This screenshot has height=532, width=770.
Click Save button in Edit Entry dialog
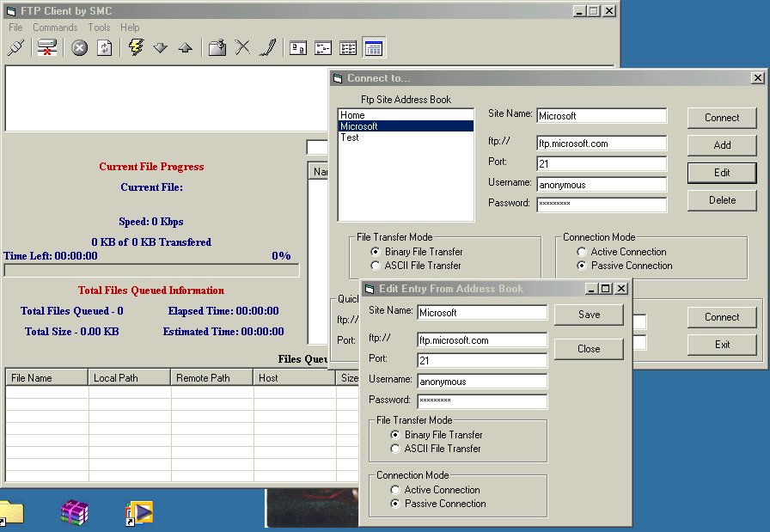click(589, 315)
